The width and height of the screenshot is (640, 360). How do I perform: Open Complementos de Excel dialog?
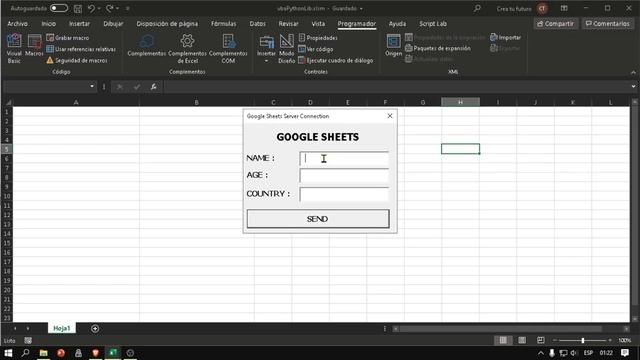pyautogui.click(x=187, y=49)
